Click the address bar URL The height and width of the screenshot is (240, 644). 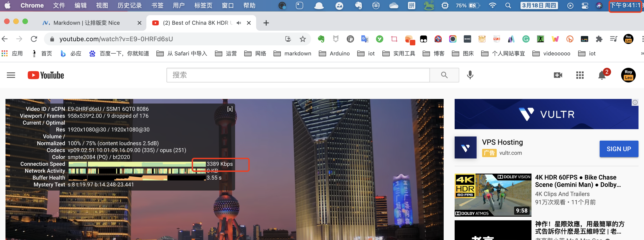point(116,39)
